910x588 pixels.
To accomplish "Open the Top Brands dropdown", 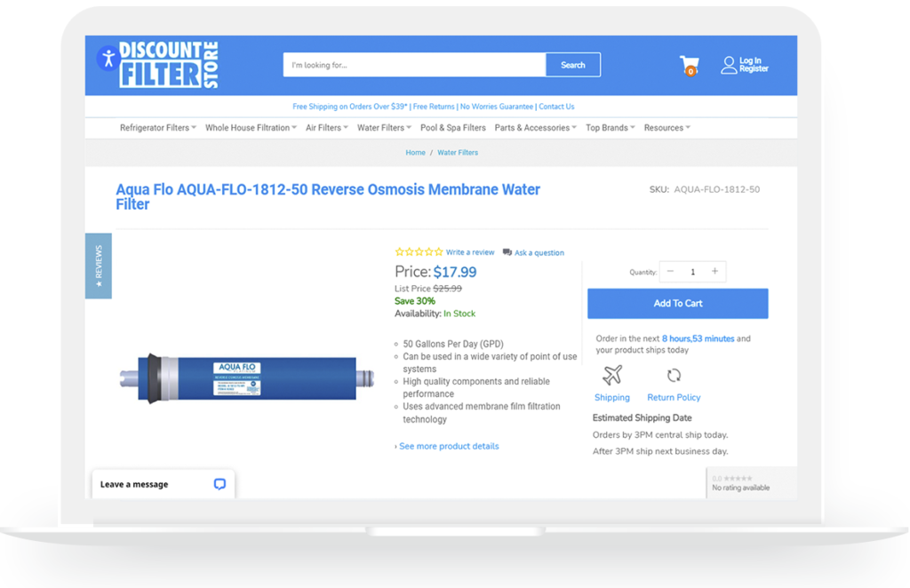I will click(610, 128).
